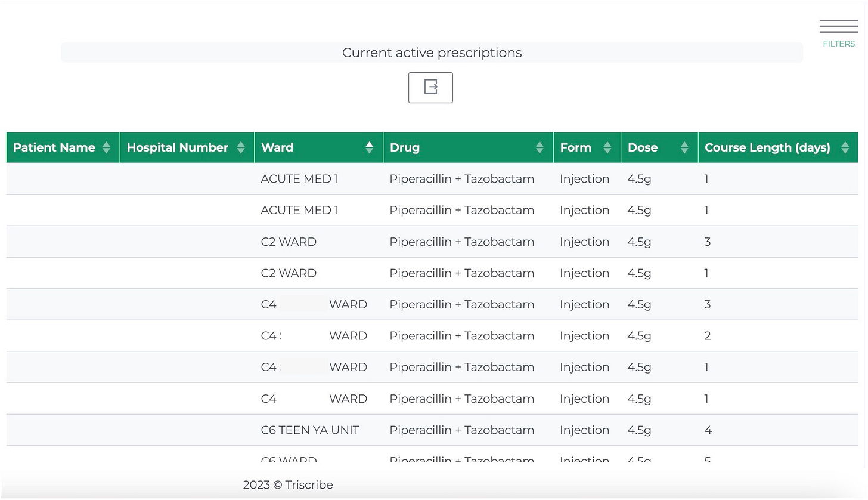The width and height of the screenshot is (868, 500).
Task: Select C4 WARD cell with course length 3
Action: (314, 304)
